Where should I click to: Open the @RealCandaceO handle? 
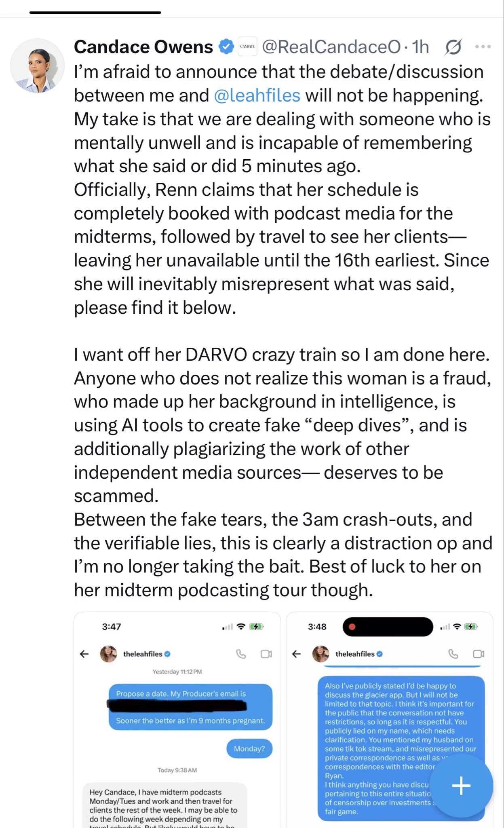[x=331, y=47]
